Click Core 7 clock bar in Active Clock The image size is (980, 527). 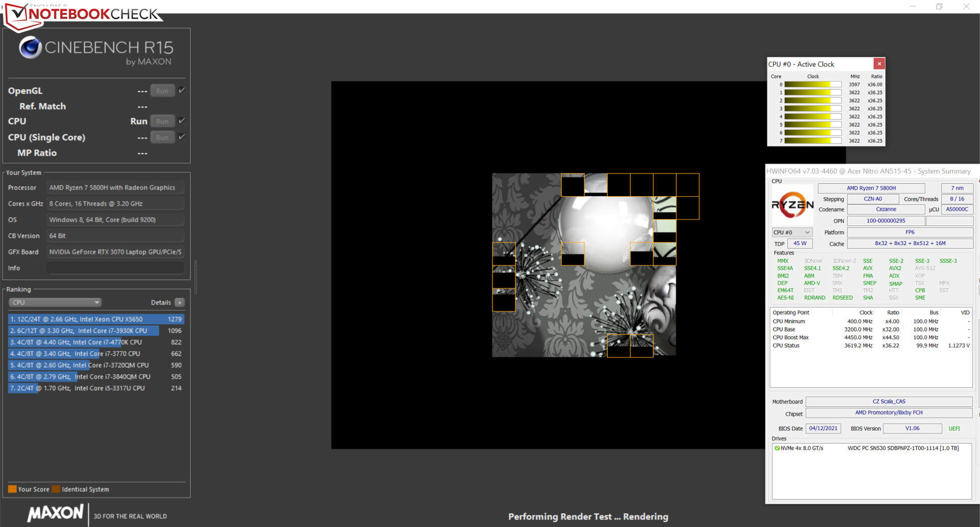[x=813, y=141]
